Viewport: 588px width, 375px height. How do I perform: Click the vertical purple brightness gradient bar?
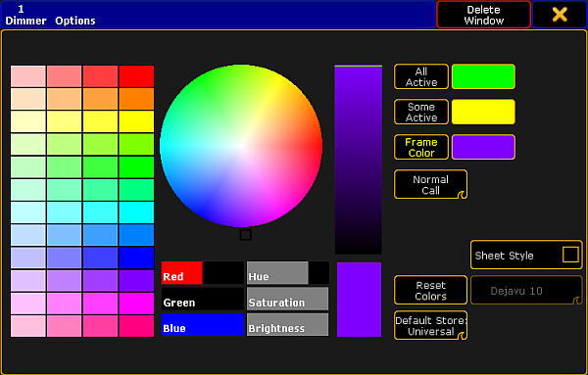(x=358, y=160)
